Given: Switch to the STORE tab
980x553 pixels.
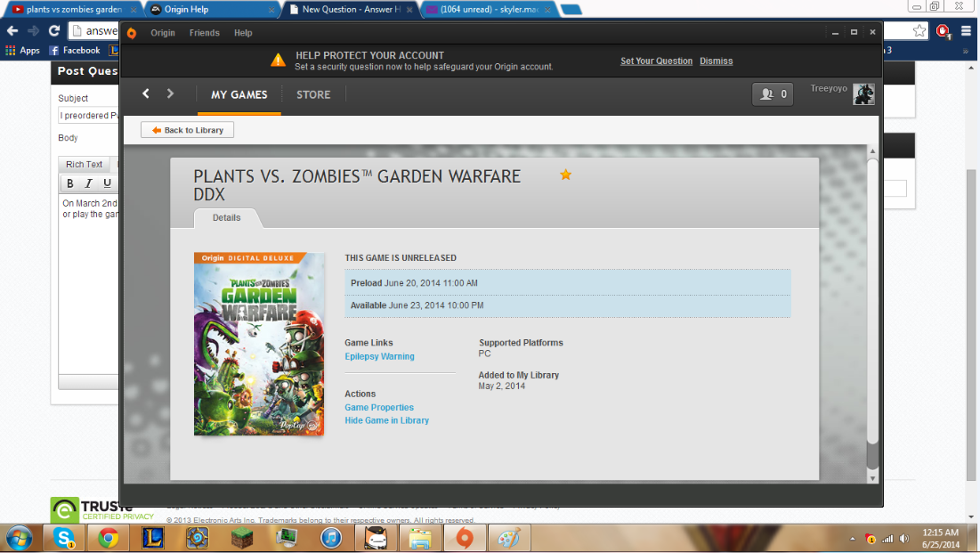Looking at the screenshot, I should (x=313, y=94).
